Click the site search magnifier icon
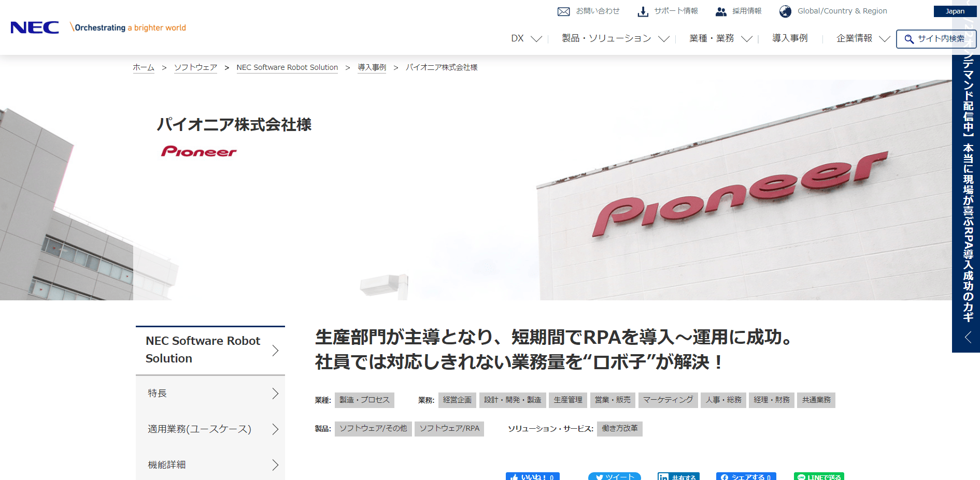Screen dimensions: 980x480 [x=909, y=39]
